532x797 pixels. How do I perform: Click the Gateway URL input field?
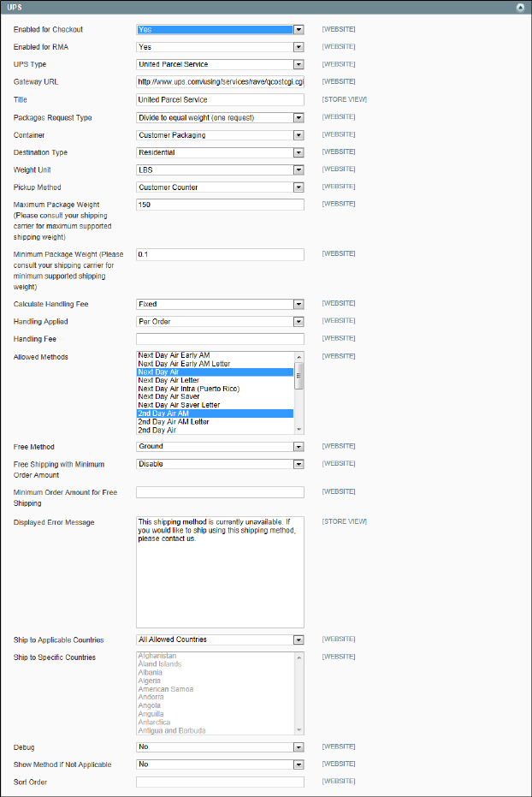tap(220, 82)
